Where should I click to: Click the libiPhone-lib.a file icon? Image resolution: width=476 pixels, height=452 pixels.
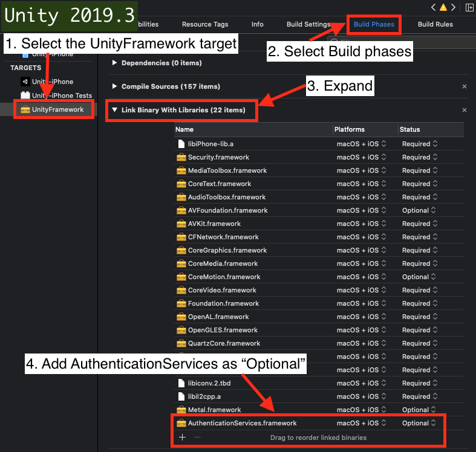181,144
